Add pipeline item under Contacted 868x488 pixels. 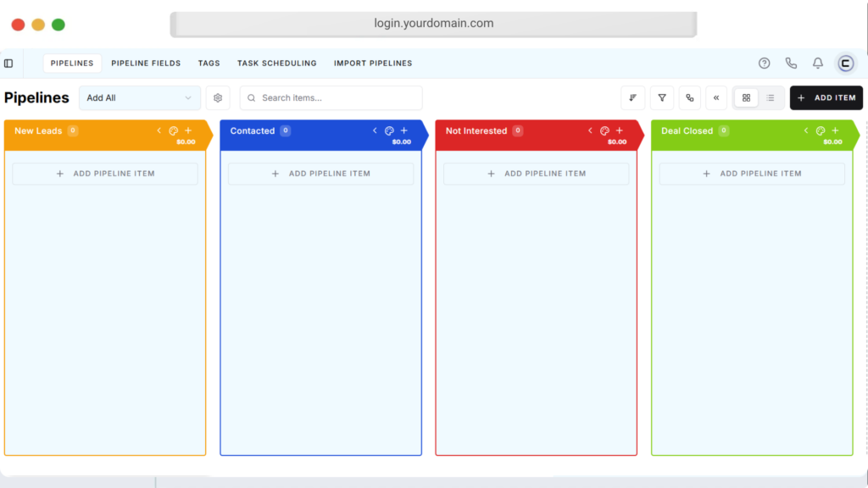click(x=320, y=174)
